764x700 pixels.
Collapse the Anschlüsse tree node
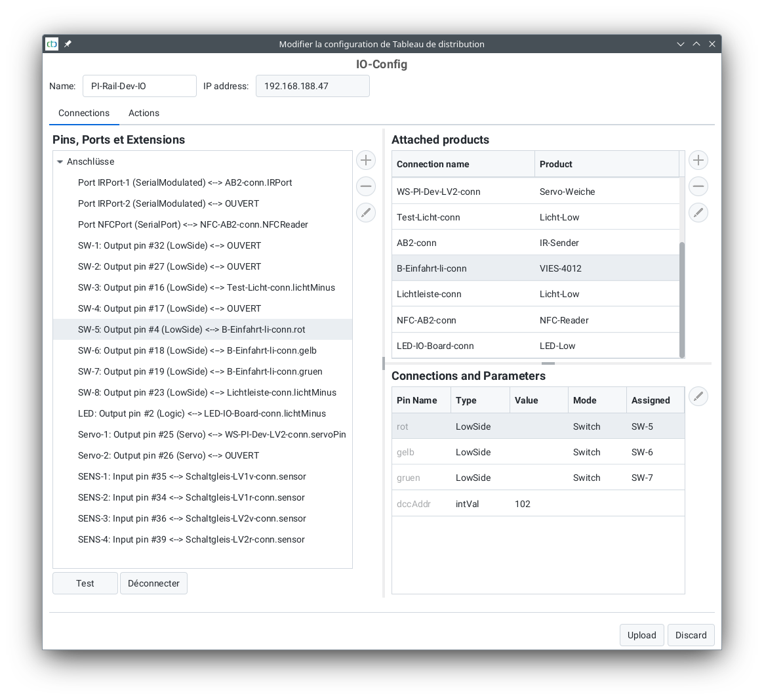(x=60, y=162)
